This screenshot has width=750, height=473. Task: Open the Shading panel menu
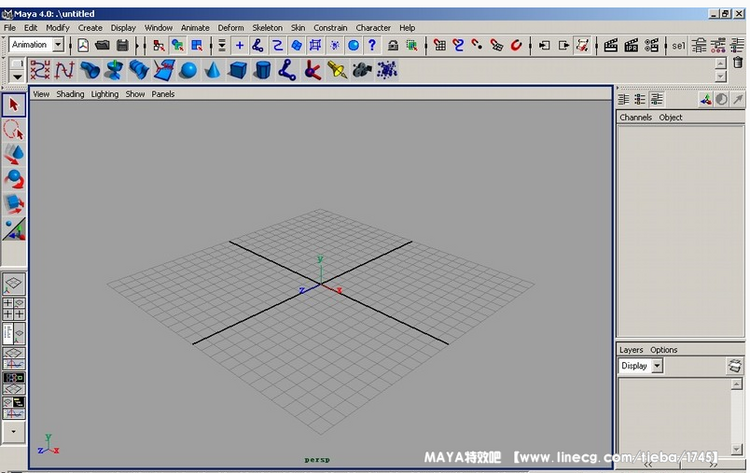pyautogui.click(x=70, y=94)
